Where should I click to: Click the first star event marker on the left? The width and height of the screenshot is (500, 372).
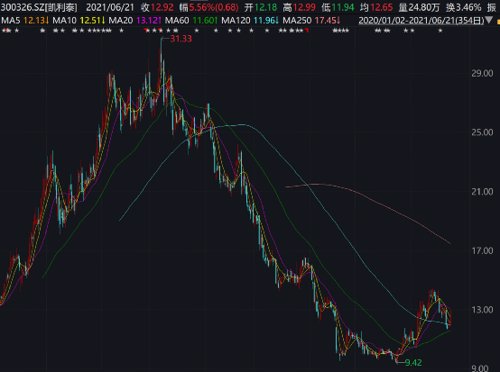4,31
